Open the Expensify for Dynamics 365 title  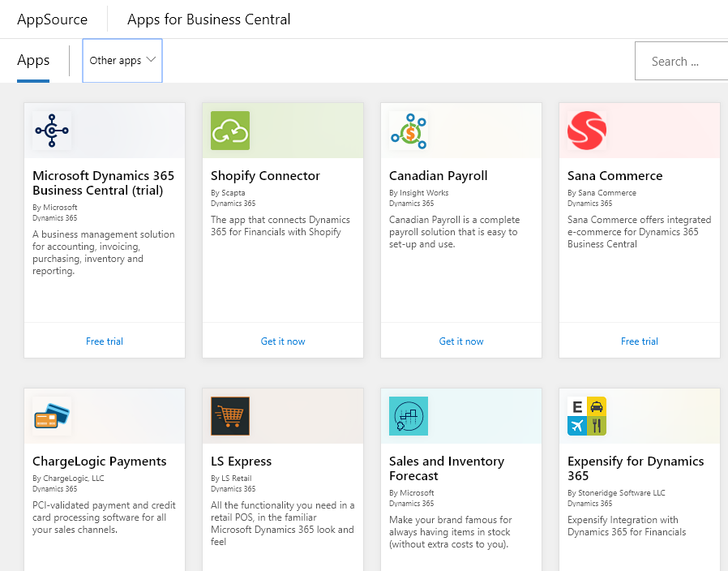point(636,468)
